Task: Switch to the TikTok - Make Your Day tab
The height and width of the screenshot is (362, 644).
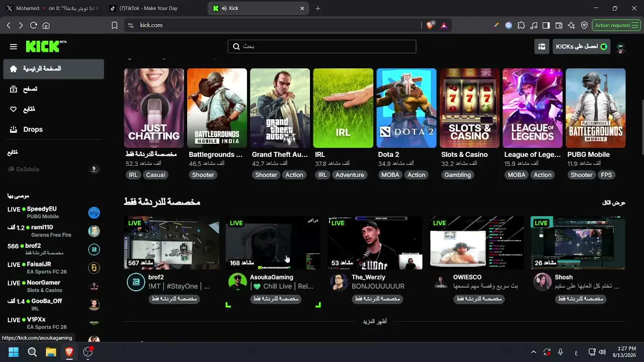Action: coord(154,9)
